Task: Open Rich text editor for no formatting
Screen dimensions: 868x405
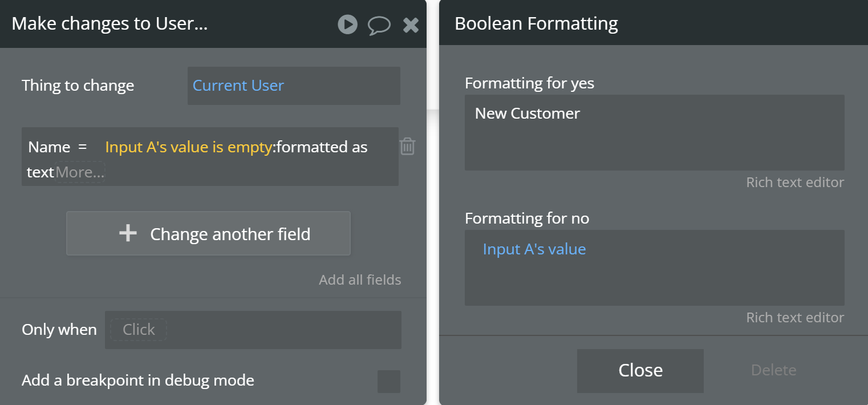Action: pos(794,318)
